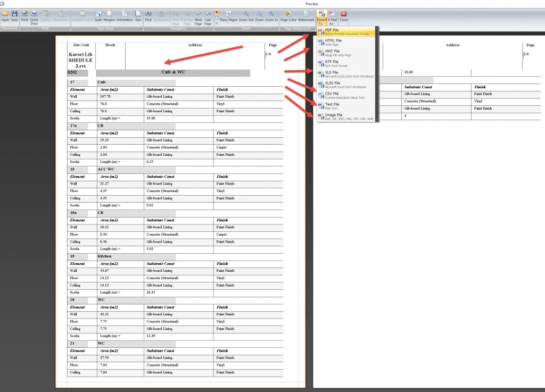The image size is (545, 392).
Task: Click the Zoom In magnifier
Action: 271,16
